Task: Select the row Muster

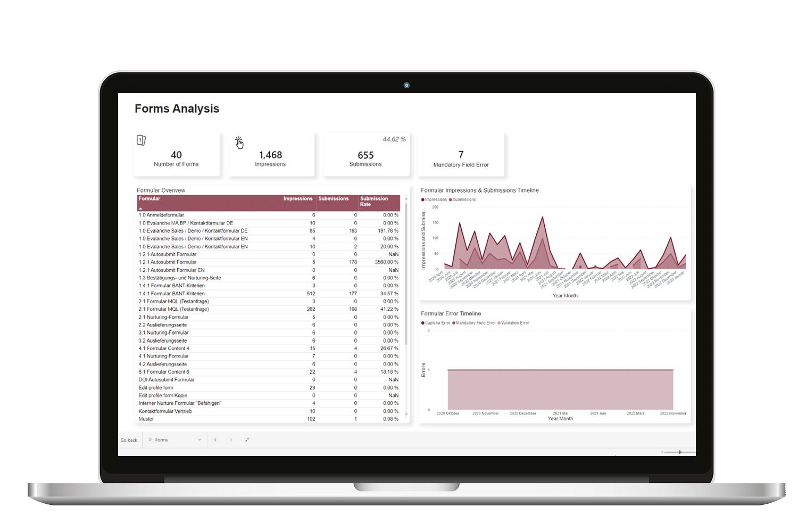Action: pyautogui.click(x=270, y=419)
